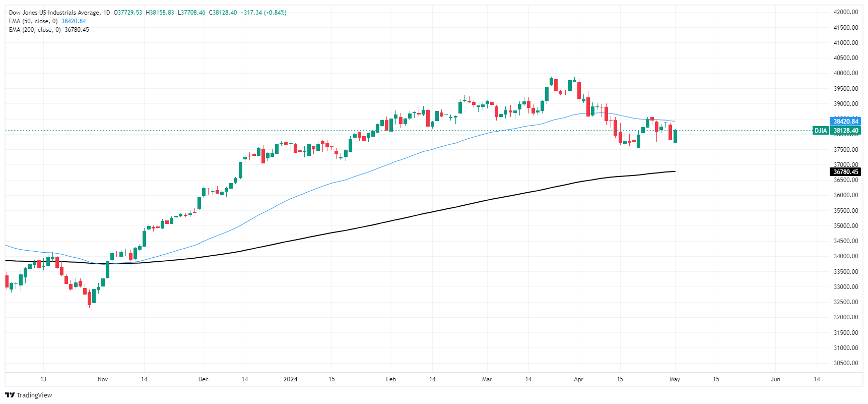868x404 pixels.
Task: Click the green 38128.40 current price label
Action: (x=845, y=131)
